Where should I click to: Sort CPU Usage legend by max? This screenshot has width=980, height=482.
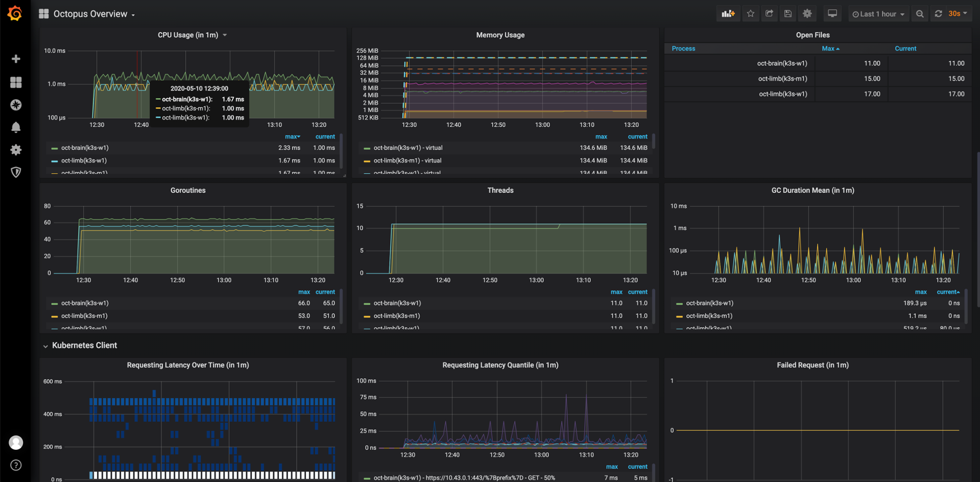click(x=292, y=137)
